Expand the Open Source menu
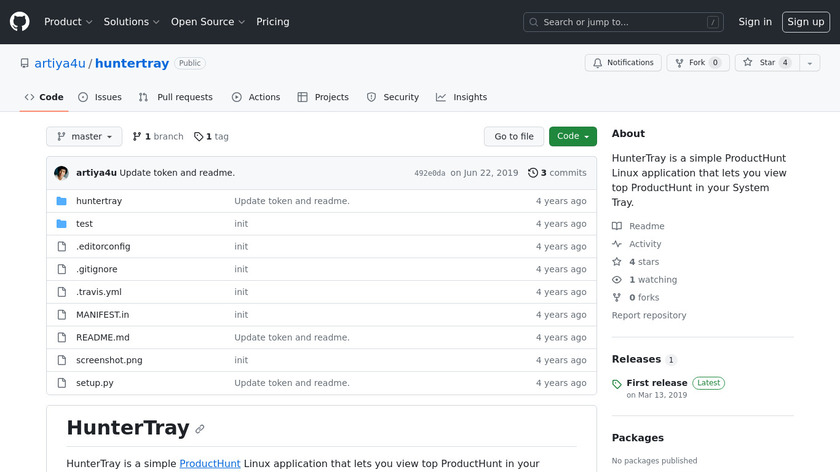The height and width of the screenshot is (472, 840). pos(208,22)
